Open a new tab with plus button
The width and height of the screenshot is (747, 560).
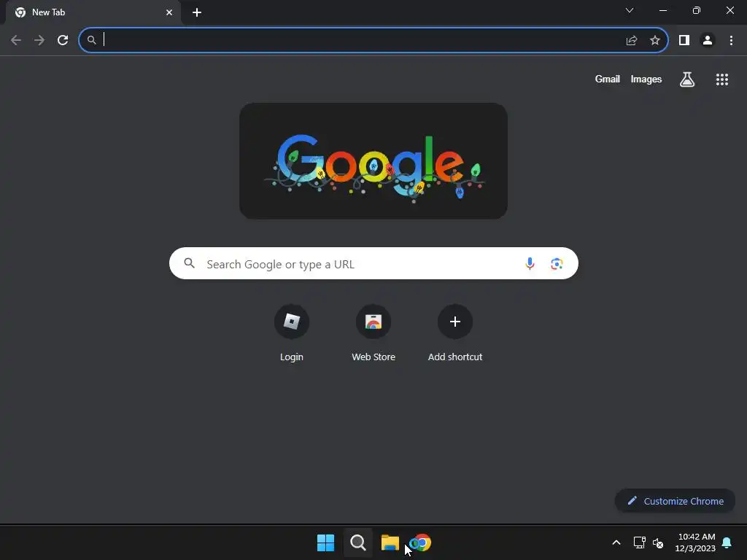[x=197, y=12]
